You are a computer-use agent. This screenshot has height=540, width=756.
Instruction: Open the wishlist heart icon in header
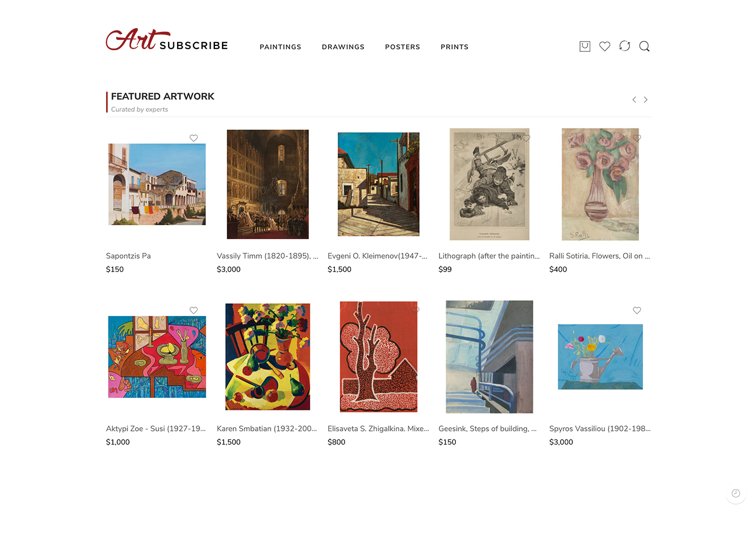click(605, 46)
